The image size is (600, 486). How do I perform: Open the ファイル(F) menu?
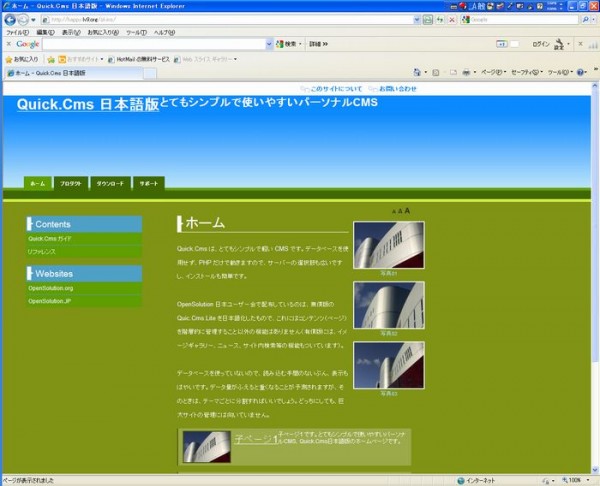(x=17, y=32)
